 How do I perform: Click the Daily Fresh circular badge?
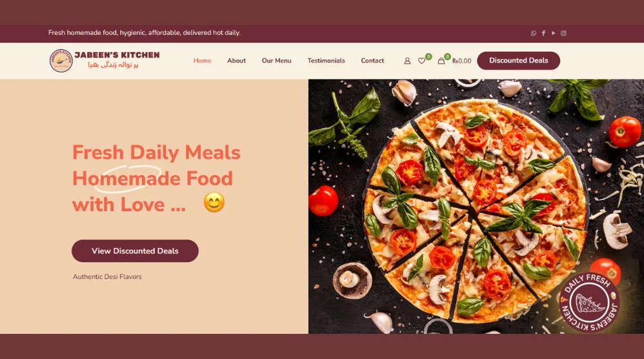point(589,302)
